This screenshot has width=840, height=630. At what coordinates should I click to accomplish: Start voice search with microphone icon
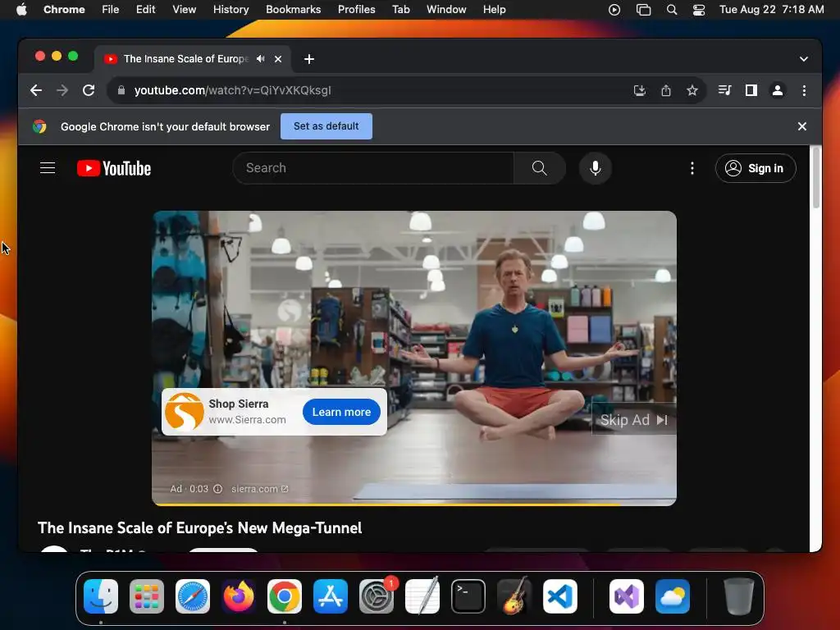596,168
